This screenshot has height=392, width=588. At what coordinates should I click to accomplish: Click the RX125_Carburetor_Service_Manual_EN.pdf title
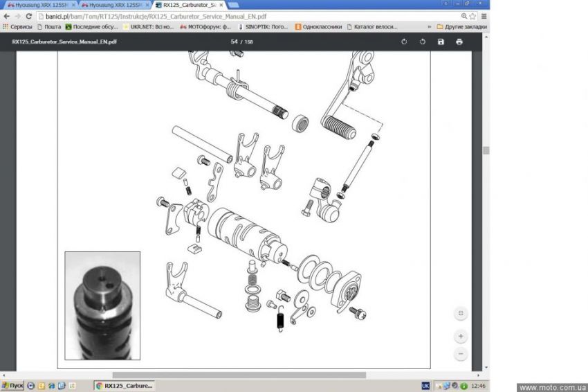[x=64, y=42]
